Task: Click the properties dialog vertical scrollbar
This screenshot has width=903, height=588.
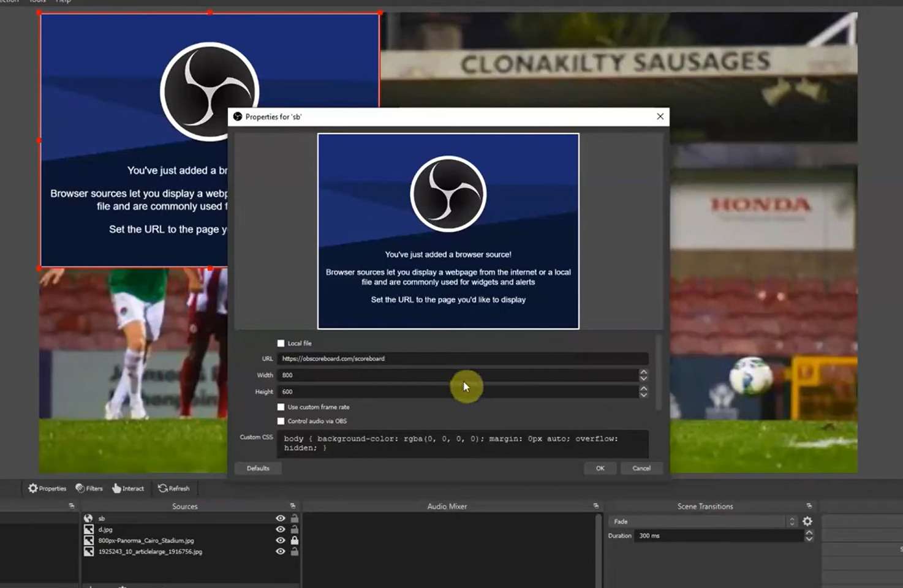Action: [x=659, y=372]
